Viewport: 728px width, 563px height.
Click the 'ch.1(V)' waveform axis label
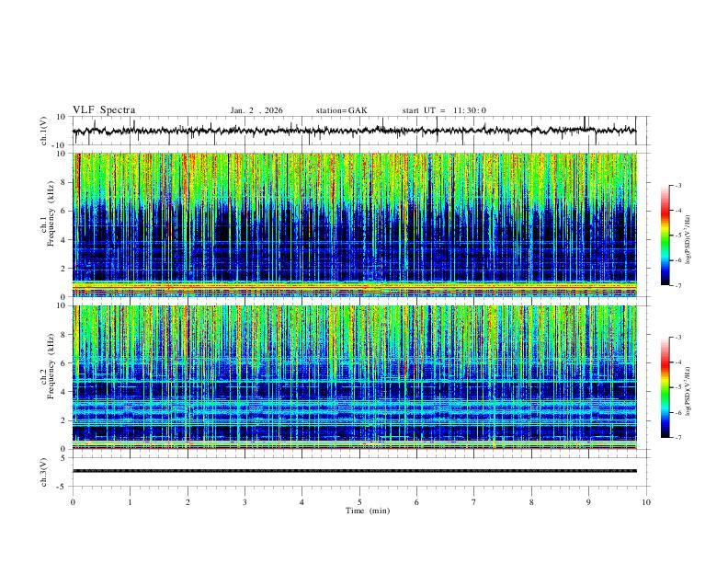(x=44, y=131)
